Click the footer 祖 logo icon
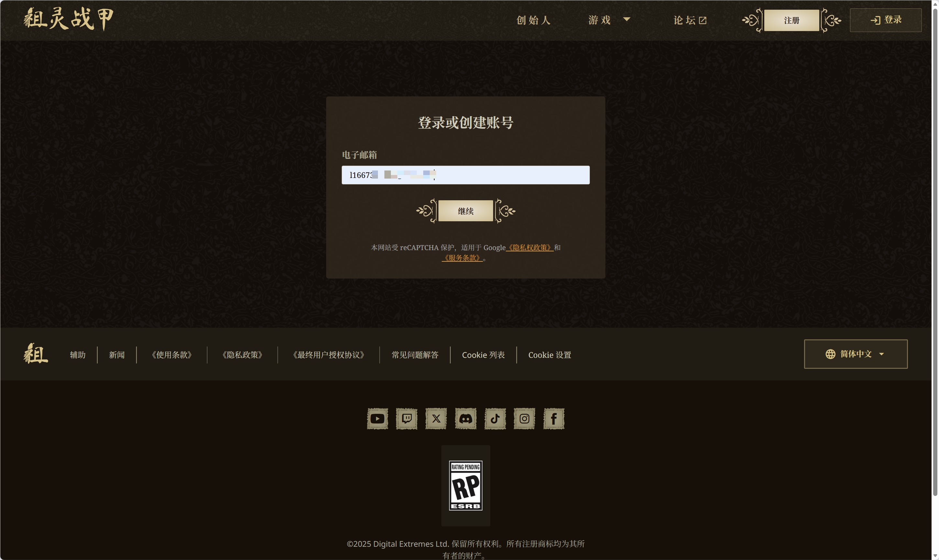 [36, 354]
